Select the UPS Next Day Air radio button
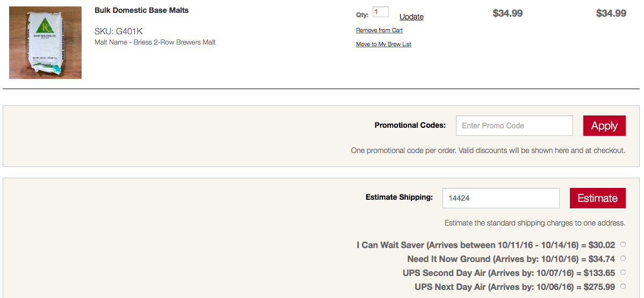Screen dimensions: 644x298 point(623,287)
